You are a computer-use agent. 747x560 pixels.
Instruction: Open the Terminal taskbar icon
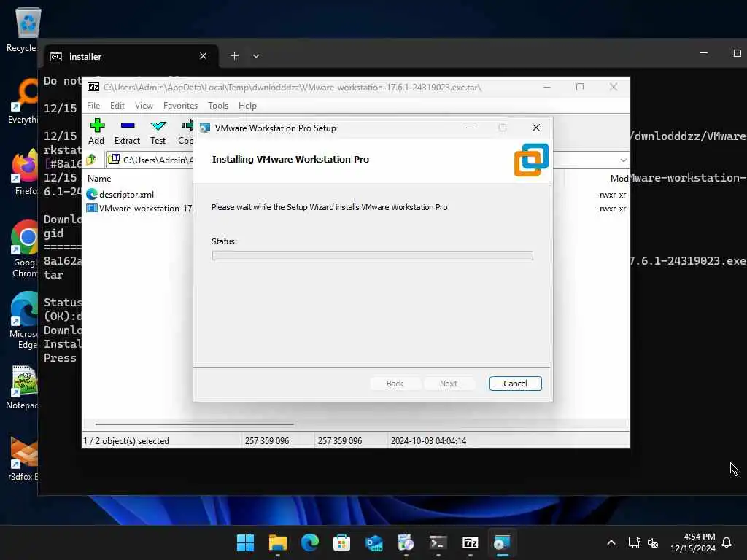point(438,542)
